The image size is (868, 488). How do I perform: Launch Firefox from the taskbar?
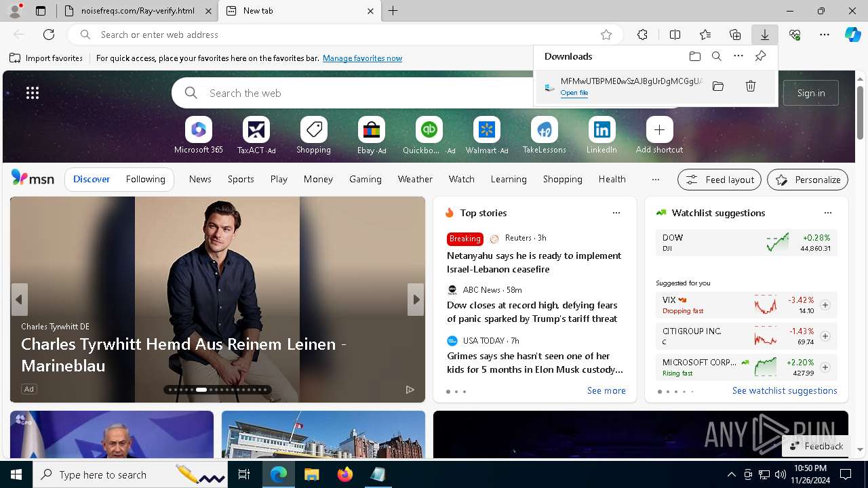[345, 474]
